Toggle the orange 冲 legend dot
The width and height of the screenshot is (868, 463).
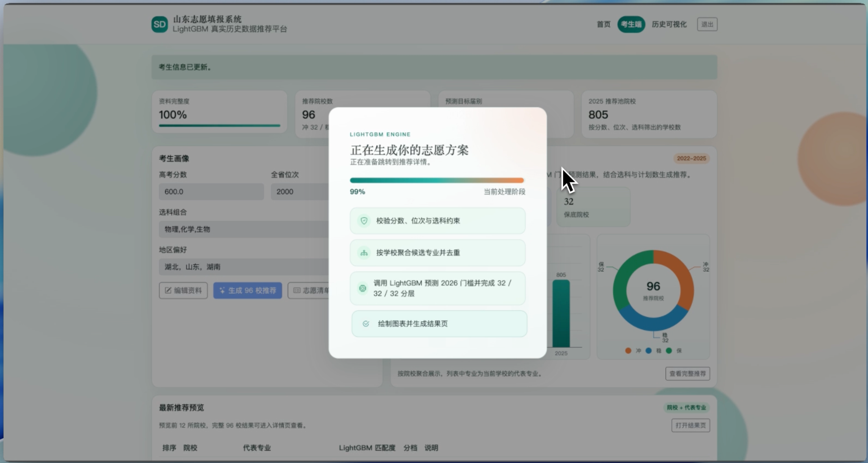[628, 351]
